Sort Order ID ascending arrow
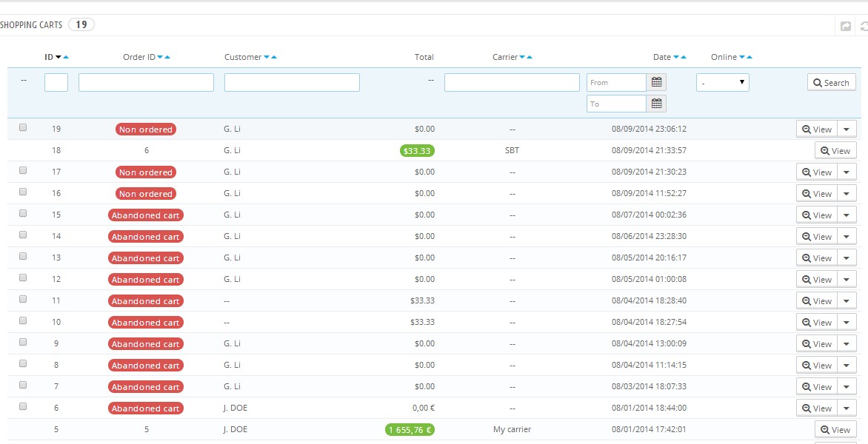Image resolution: width=868 pixels, height=444 pixels. [167, 57]
